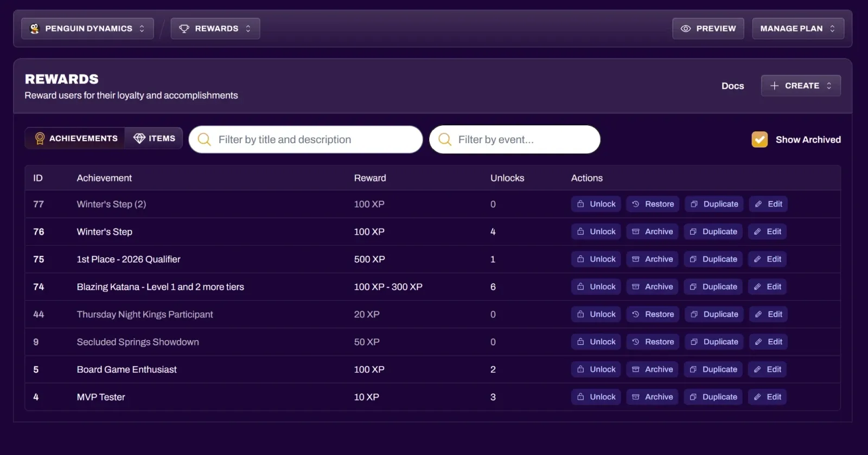Select the Blazing Katana achievement title
The width and height of the screenshot is (868, 455).
point(161,287)
